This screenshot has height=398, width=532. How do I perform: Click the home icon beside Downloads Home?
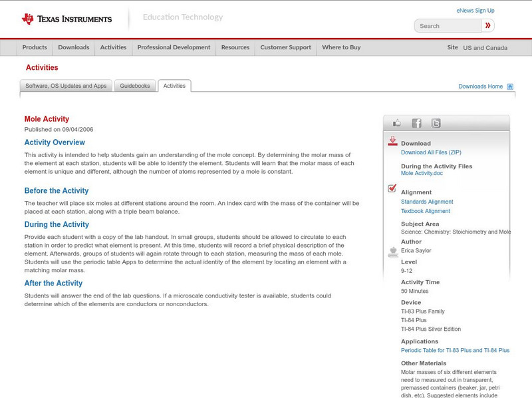(510, 87)
